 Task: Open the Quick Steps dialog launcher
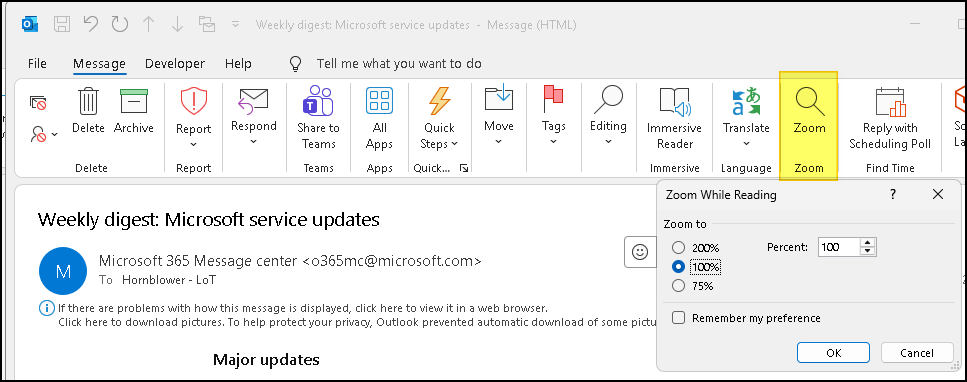[464, 168]
